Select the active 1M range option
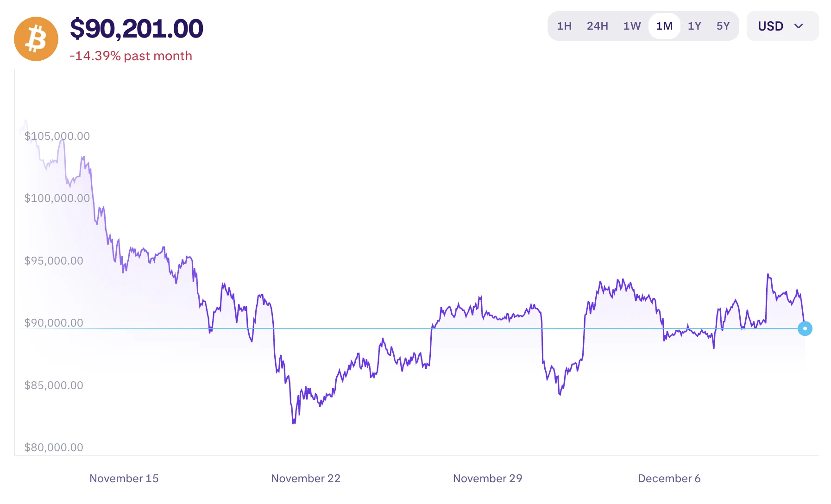The height and width of the screenshot is (504, 831). pyautogui.click(x=664, y=26)
